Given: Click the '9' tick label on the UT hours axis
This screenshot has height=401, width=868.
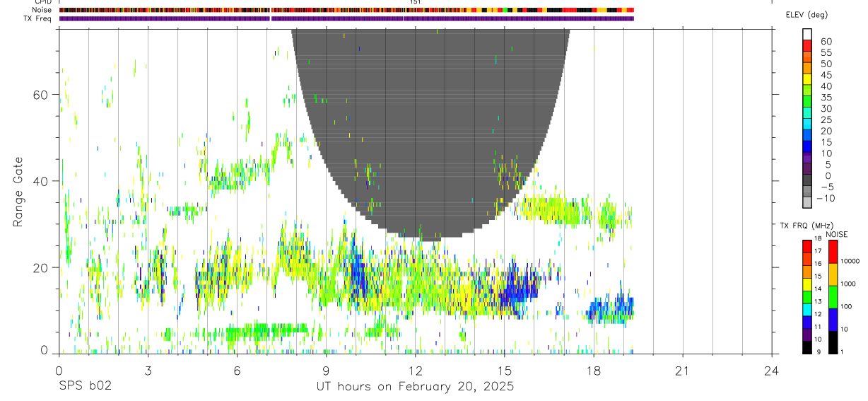Looking at the screenshot, I should tap(326, 370).
